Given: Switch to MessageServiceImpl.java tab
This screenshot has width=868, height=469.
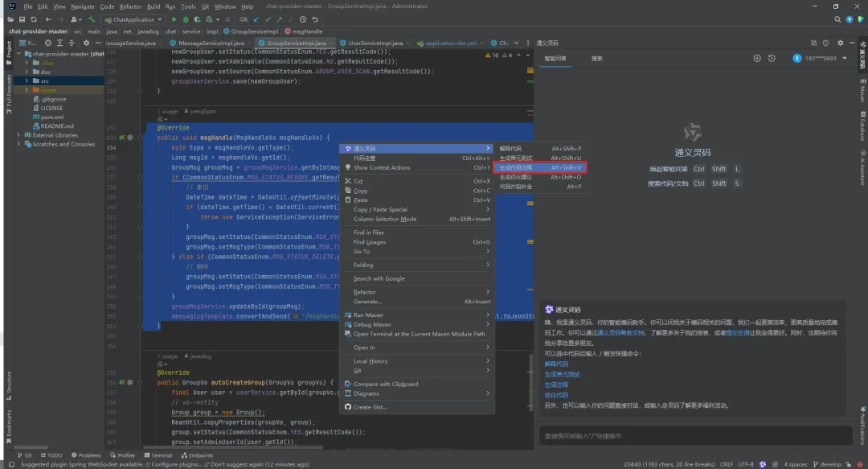Looking at the screenshot, I should point(211,43).
